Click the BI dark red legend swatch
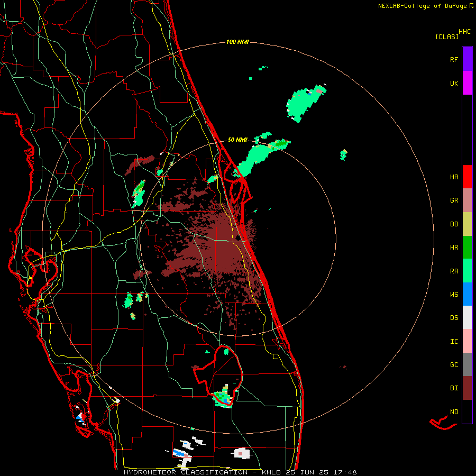The height and width of the screenshot is (476, 476). click(x=467, y=388)
